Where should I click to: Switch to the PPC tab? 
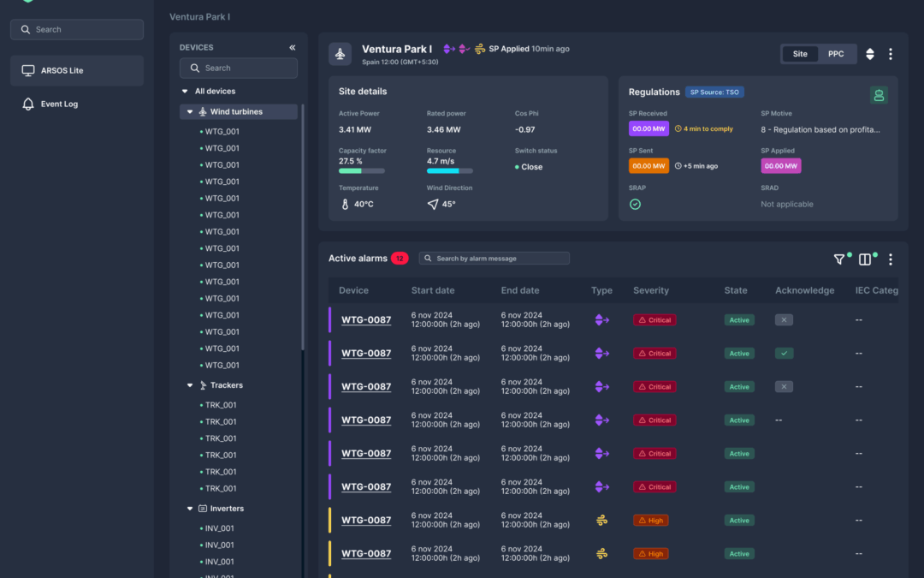coord(836,54)
